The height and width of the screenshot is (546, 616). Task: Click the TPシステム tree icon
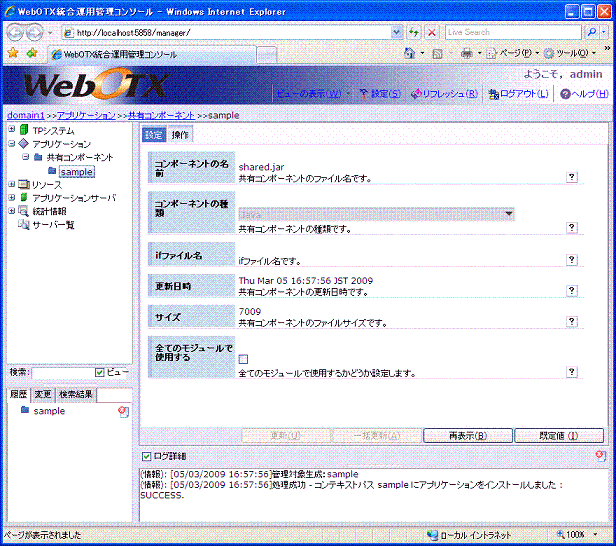(x=24, y=130)
